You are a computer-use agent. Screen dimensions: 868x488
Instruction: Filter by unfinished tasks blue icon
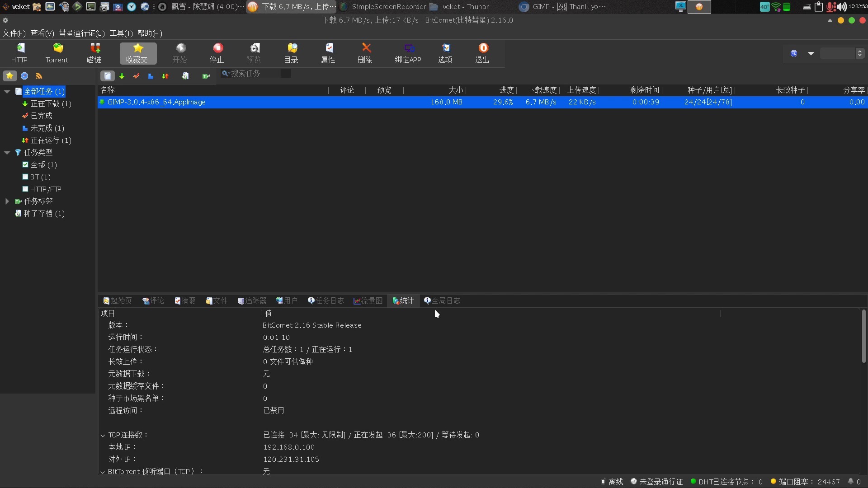point(151,76)
